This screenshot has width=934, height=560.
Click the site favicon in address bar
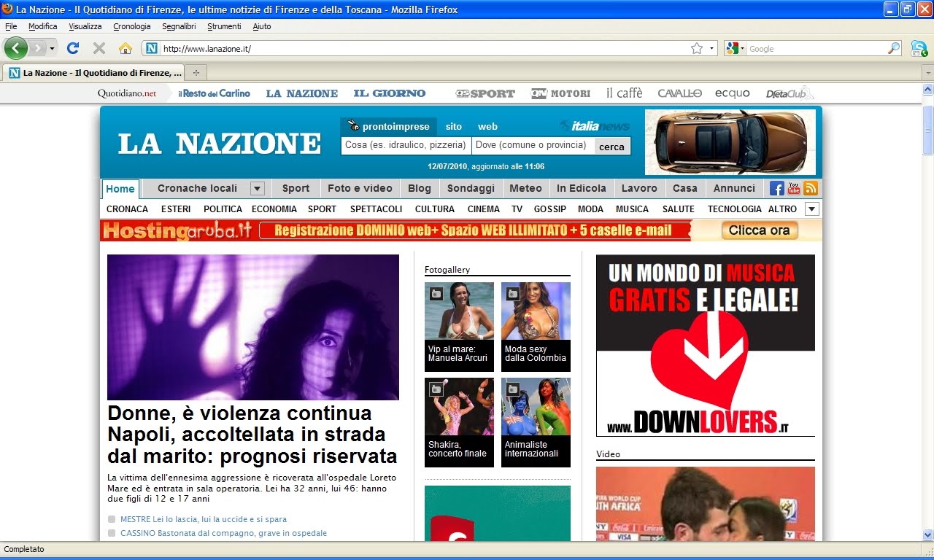[152, 48]
